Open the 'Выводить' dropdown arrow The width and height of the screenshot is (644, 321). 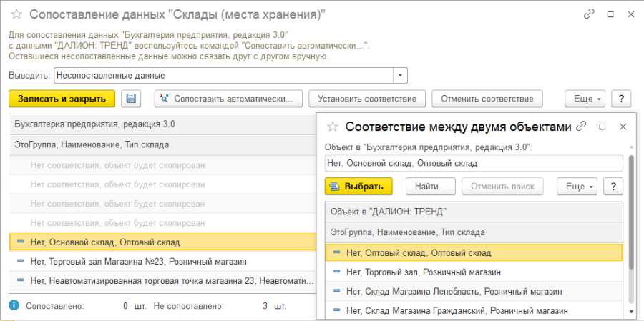(401, 76)
